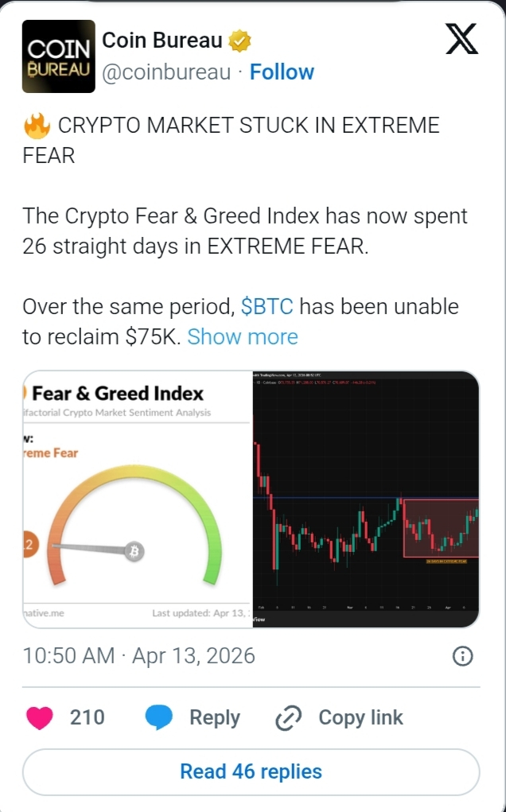Like the post with the heart icon
506x812 pixels.
click(x=40, y=717)
